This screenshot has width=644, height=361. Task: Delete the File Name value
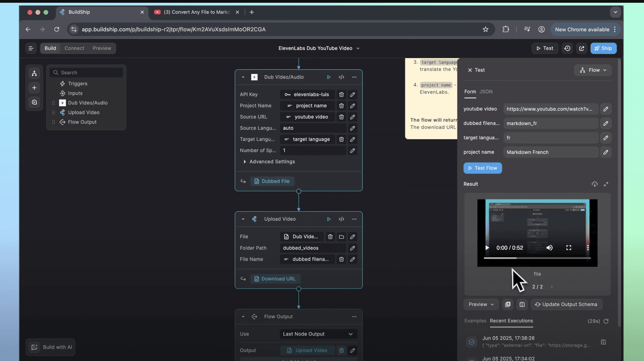(341, 259)
